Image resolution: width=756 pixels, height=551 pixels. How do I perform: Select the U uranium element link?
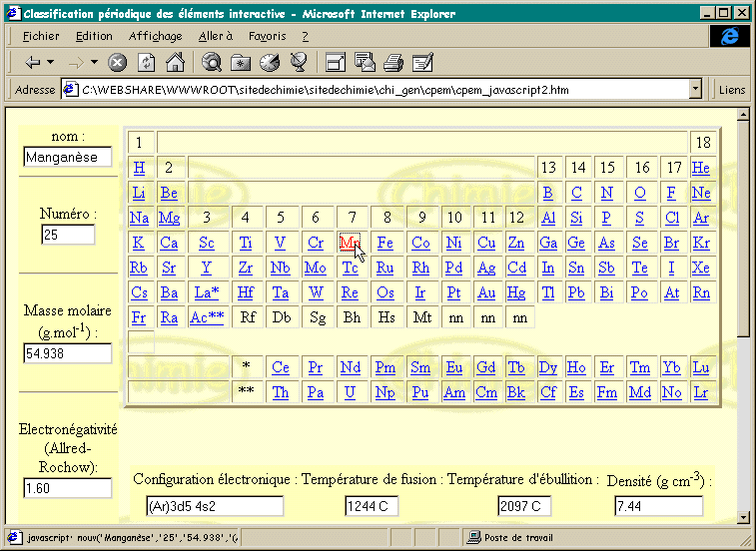(x=350, y=393)
